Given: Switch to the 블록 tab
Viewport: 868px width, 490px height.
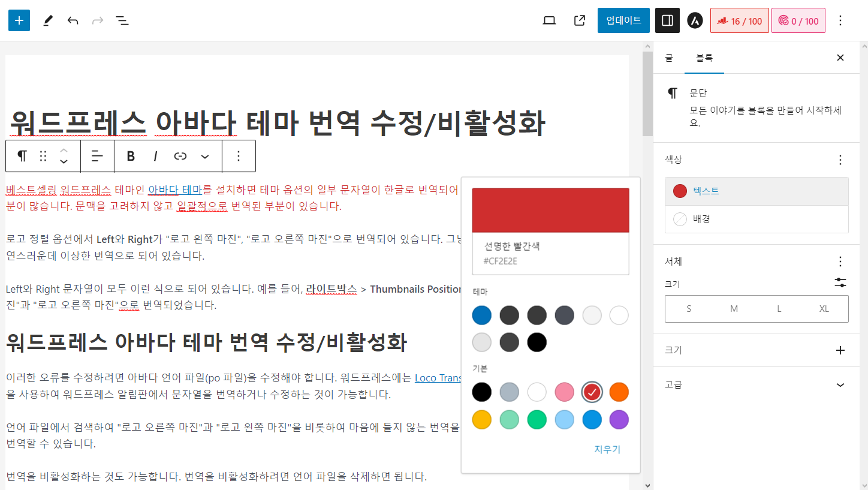Looking at the screenshot, I should pyautogui.click(x=704, y=58).
